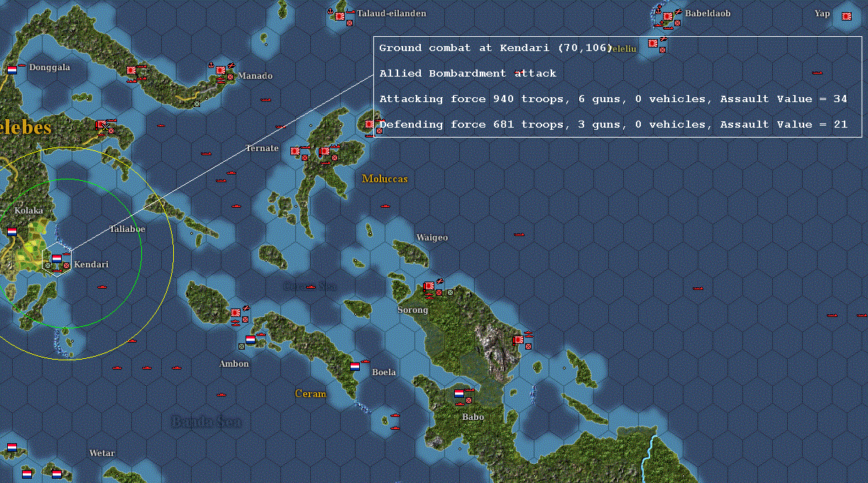This screenshot has width=868, height=483.
Task: Click the Boela label
Action: pyautogui.click(x=384, y=372)
